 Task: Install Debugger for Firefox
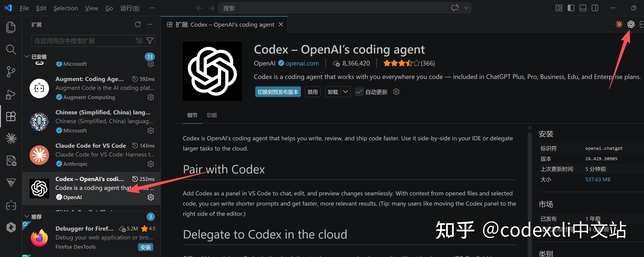[145, 247]
